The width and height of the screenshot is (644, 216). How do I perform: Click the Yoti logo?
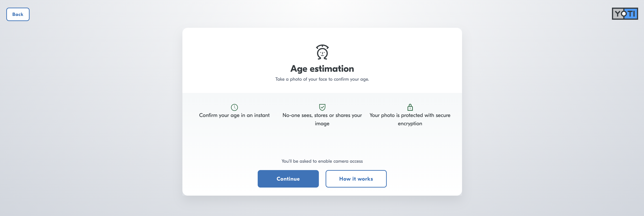click(x=625, y=14)
